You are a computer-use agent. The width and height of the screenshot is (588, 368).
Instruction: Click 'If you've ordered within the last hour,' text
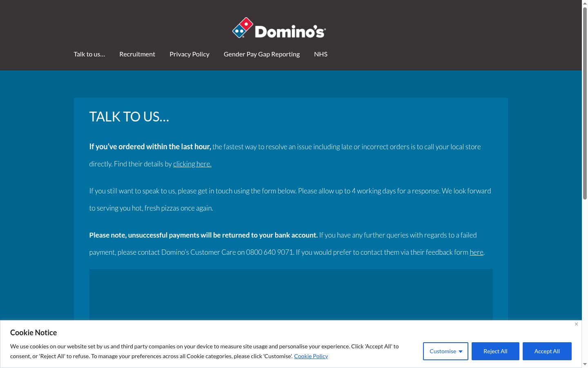point(150,147)
